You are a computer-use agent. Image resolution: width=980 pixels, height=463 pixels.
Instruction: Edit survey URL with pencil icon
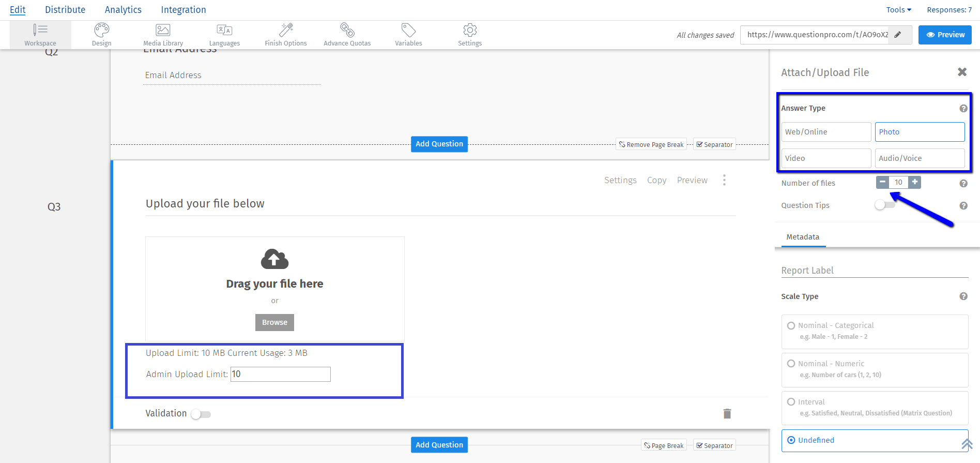(x=898, y=35)
